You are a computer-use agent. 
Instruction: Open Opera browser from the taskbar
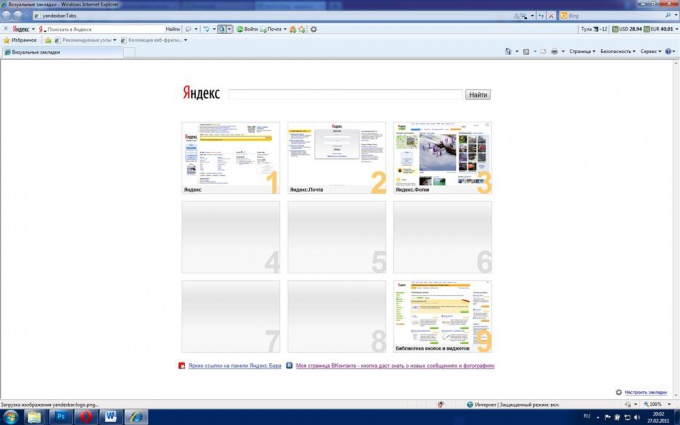(86, 417)
